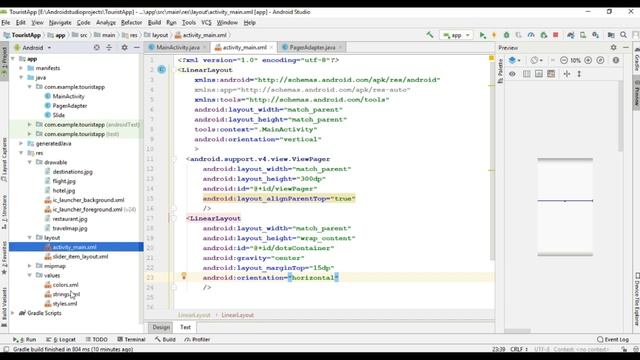Select PagerAdapter class in the project tree
The image size is (640, 360).
click(70, 106)
